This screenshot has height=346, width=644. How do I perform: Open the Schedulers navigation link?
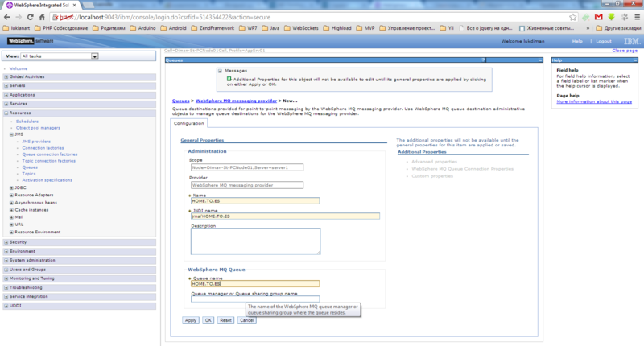(27, 122)
